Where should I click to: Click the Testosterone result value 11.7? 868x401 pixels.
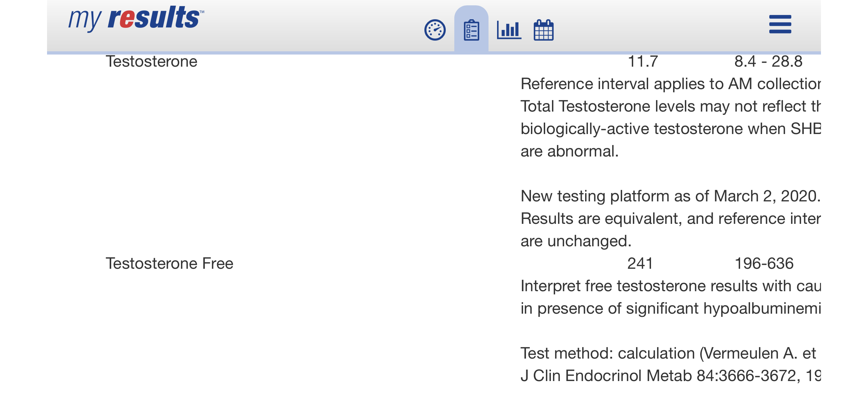(x=642, y=62)
